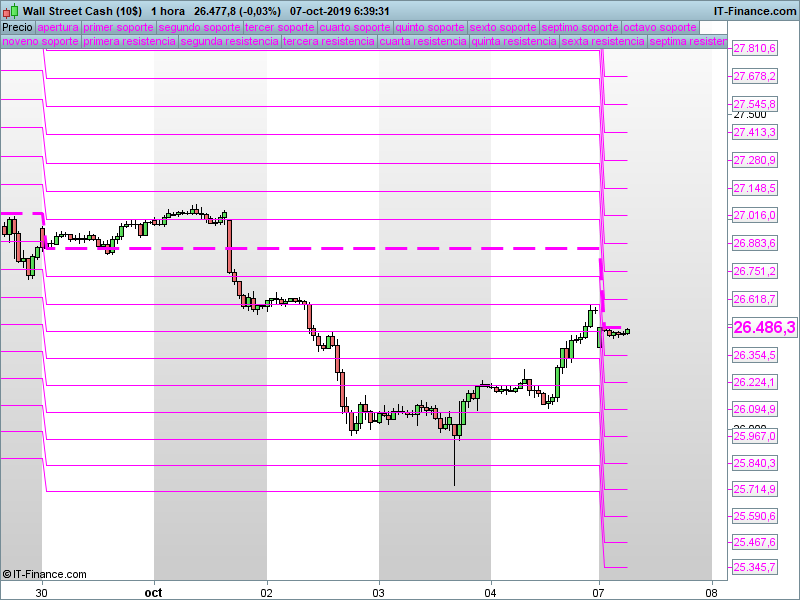The image size is (800, 600).
Task: Choose the octavo soporte legend label
Action: (660, 27)
